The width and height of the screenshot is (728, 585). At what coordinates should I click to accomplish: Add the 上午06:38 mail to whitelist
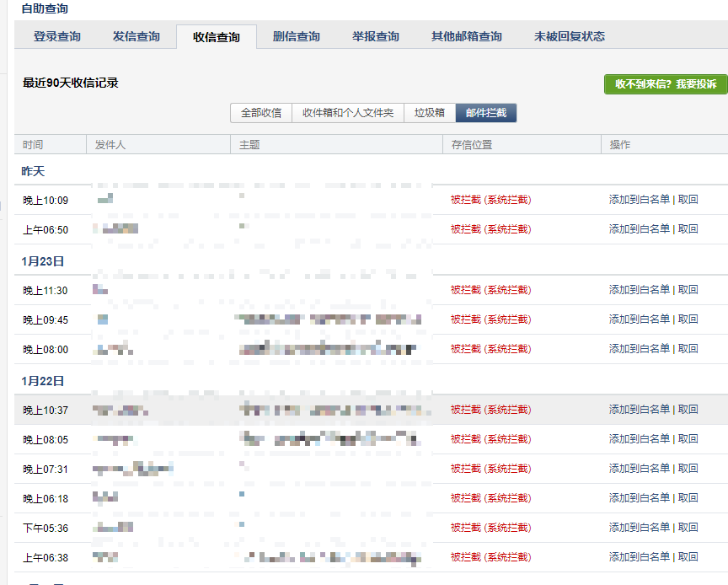640,557
